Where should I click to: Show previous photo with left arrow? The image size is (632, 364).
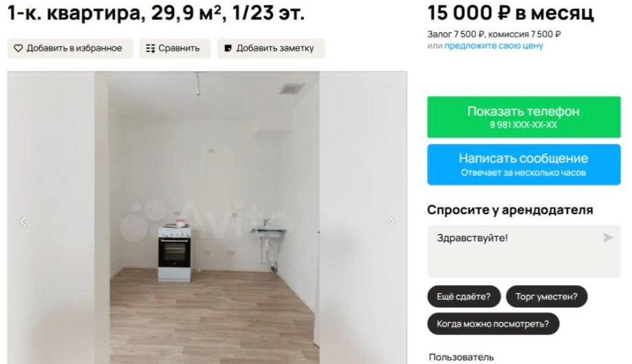tap(23, 221)
